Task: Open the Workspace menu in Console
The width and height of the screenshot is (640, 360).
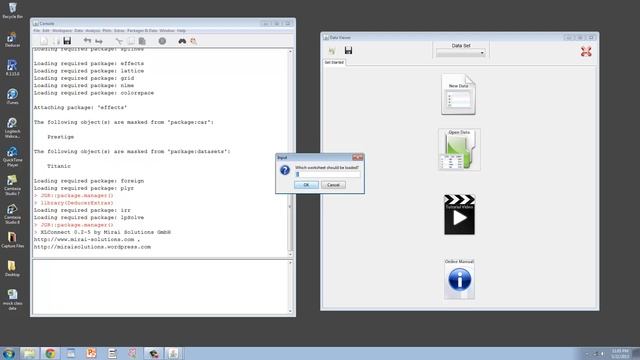Action: click(x=62, y=31)
